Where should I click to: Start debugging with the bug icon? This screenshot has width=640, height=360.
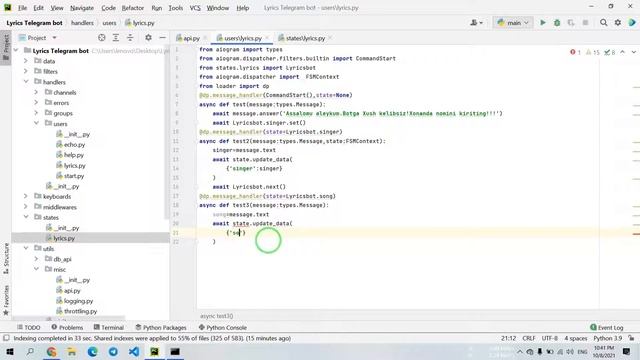coord(557,23)
